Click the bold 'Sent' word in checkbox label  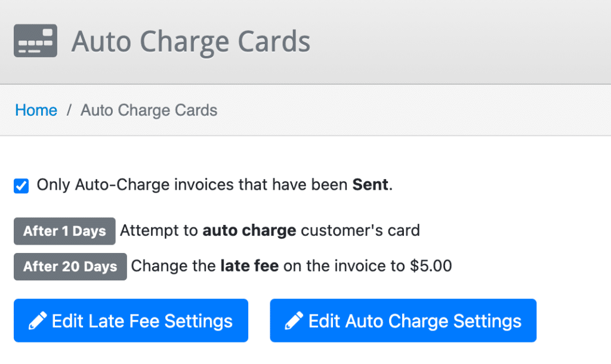click(370, 185)
